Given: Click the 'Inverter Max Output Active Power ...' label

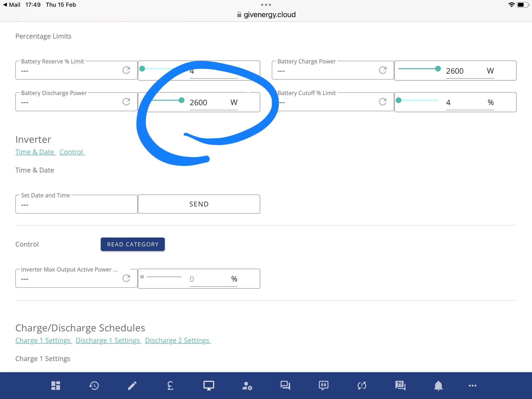Looking at the screenshot, I should click(69, 270).
